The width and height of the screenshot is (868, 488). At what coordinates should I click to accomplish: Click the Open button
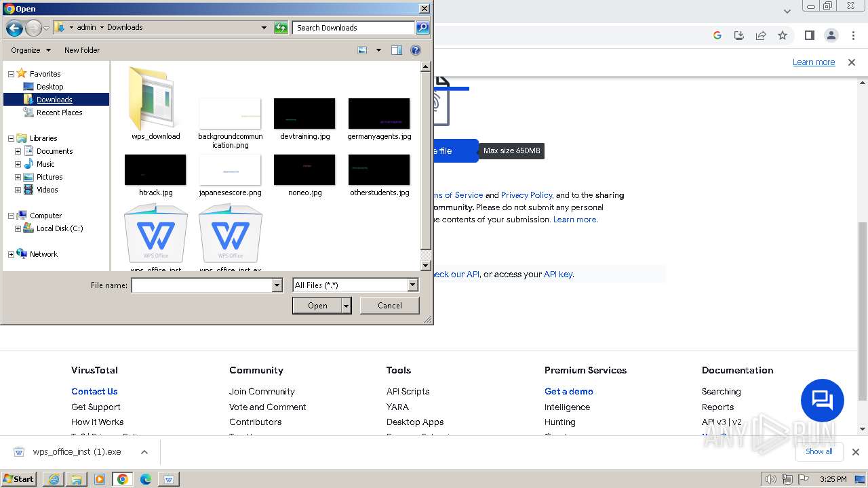pos(317,306)
